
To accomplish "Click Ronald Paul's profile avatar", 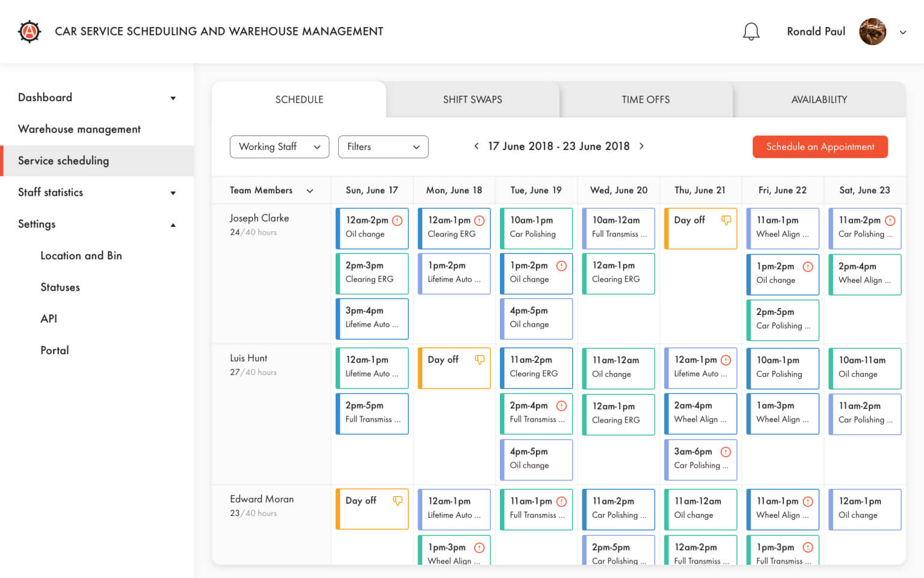I will pyautogui.click(x=872, y=31).
